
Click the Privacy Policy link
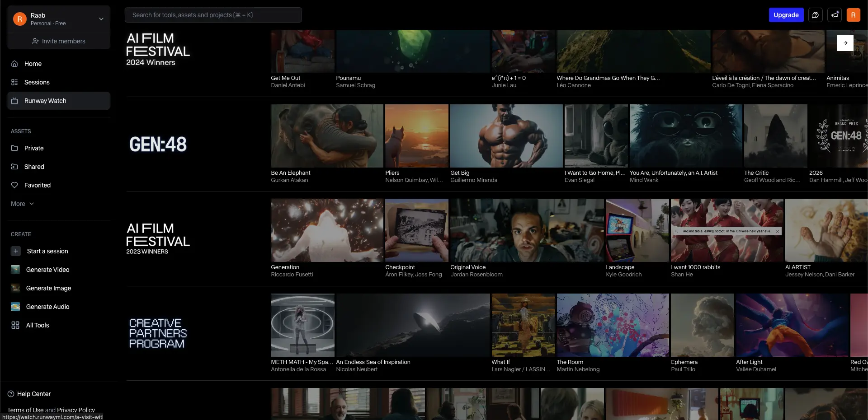click(76, 410)
